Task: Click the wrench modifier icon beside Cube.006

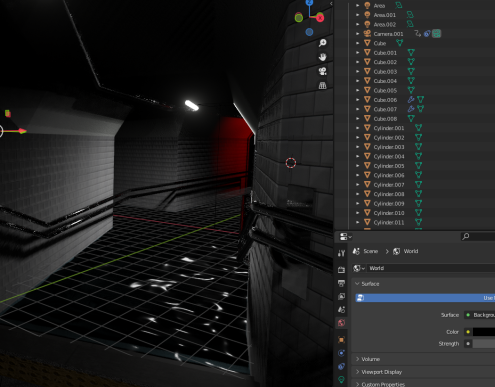Action: pos(411,99)
